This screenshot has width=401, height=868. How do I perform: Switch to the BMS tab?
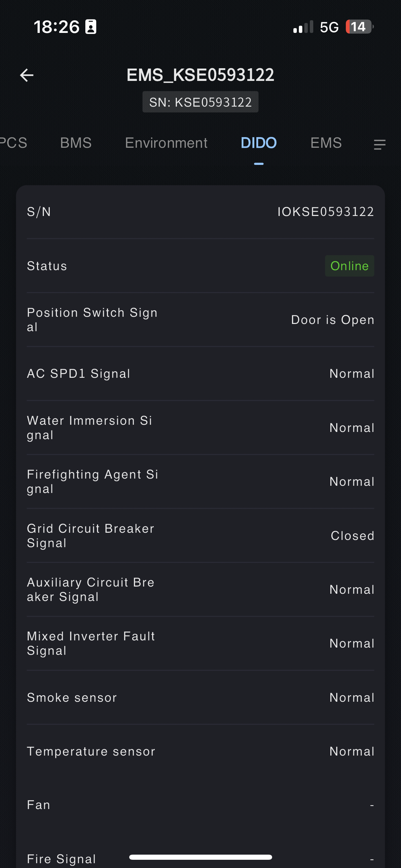point(76,143)
